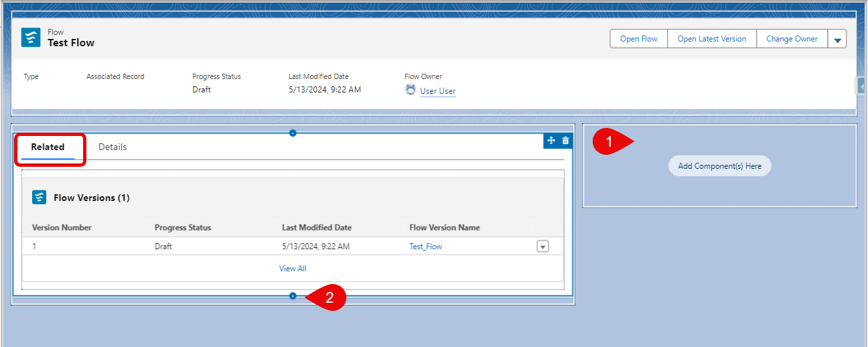Open the row actions menu for Test_Flow
The height and width of the screenshot is (347, 868).
tap(543, 247)
